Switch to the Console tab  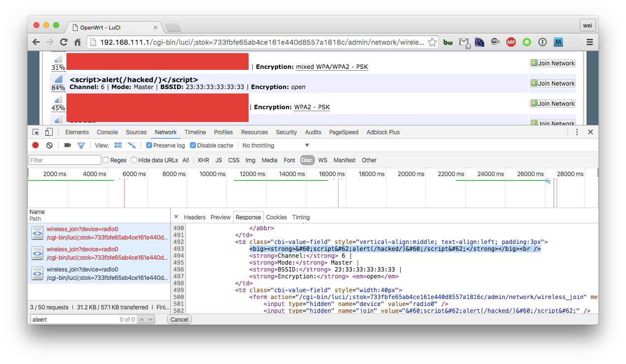(x=107, y=132)
